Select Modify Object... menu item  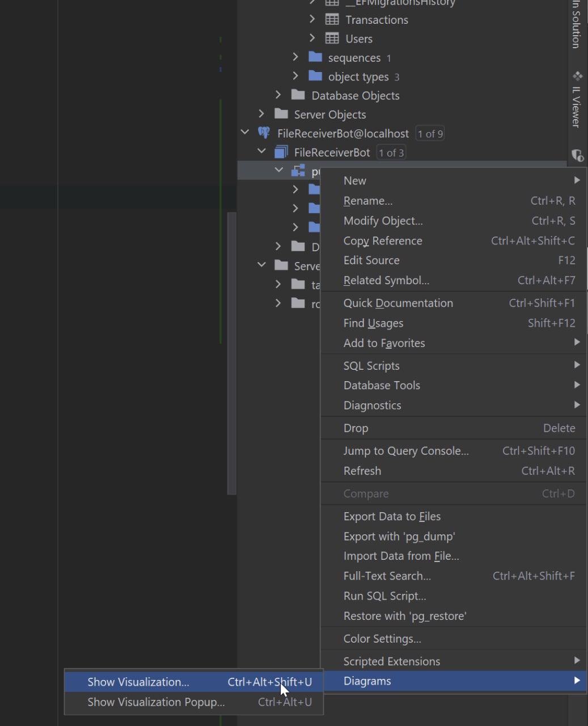pyautogui.click(x=454, y=221)
